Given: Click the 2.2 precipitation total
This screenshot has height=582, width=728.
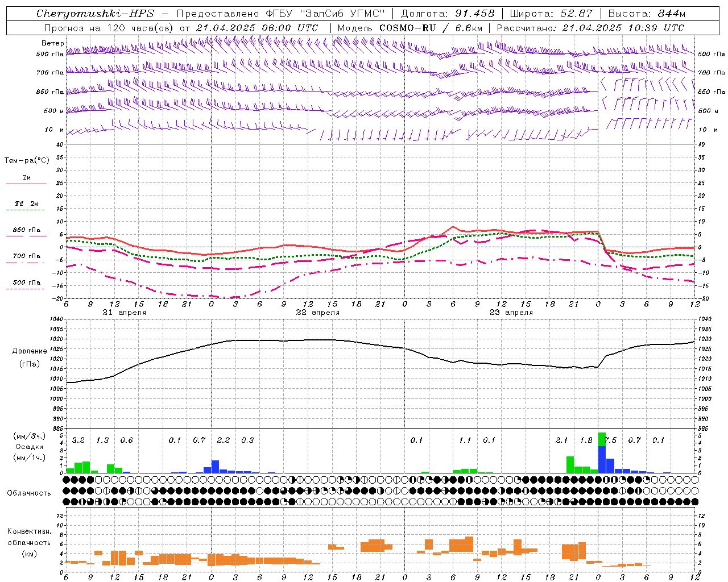Looking at the screenshot, I should tap(224, 440).
